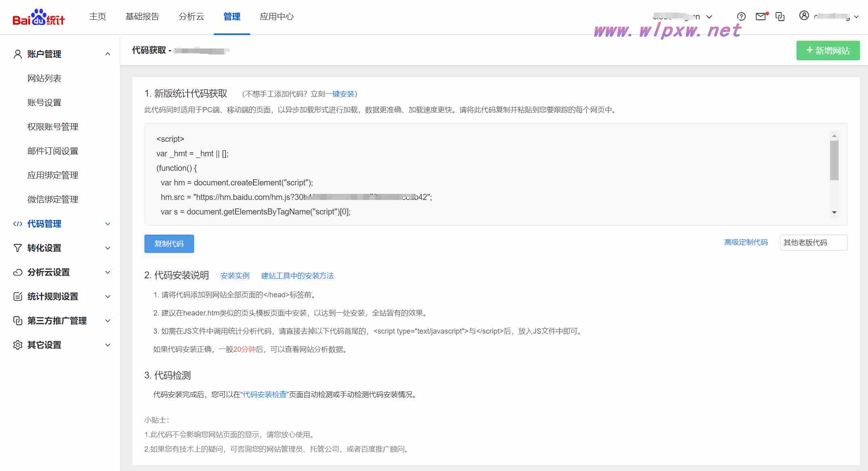The image size is (868, 471).
Task: Open the 安装实例 link
Action: pos(235,276)
